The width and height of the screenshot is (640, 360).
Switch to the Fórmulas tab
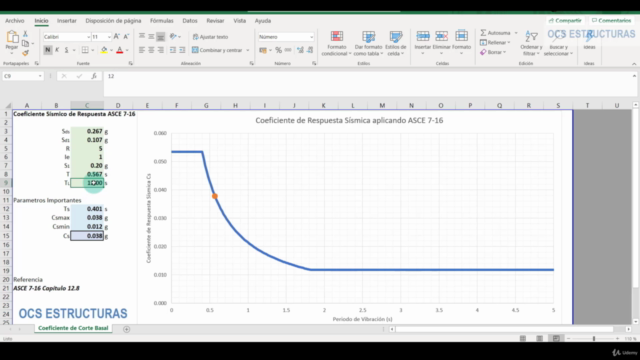coord(162,20)
